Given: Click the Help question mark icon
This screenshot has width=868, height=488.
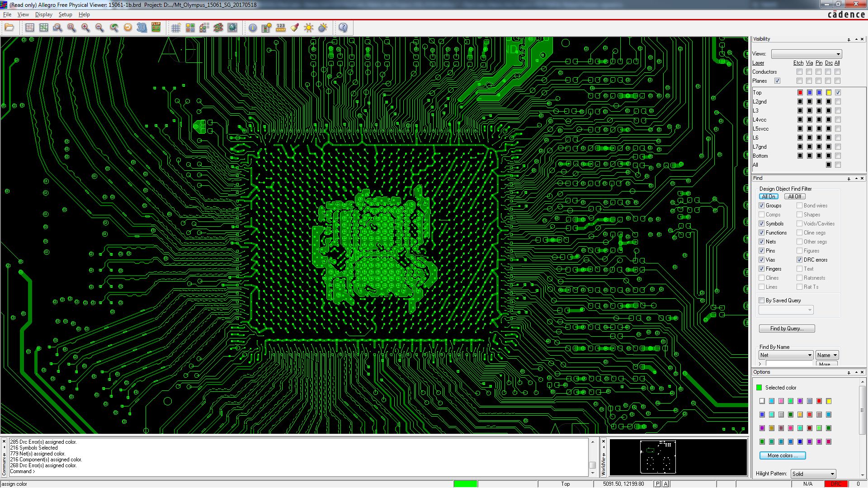Looking at the screenshot, I should tap(343, 28).
